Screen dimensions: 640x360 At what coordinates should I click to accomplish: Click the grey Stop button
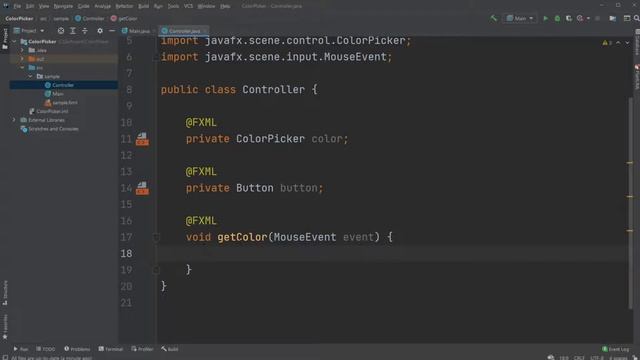(598, 18)
